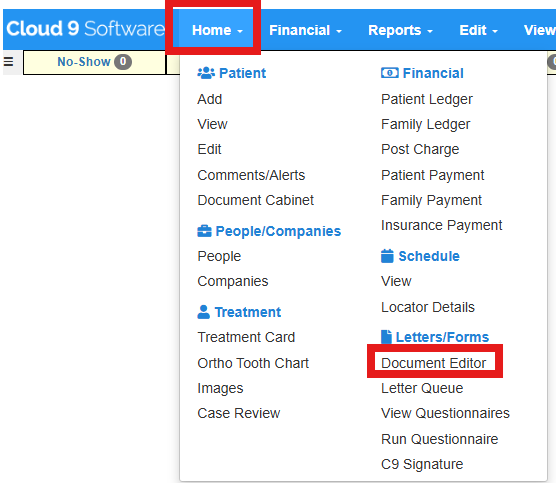Screen dimensions: 556x483
Task: Expand the Financial dropdown menu
Action: click(x=305, y=30)
